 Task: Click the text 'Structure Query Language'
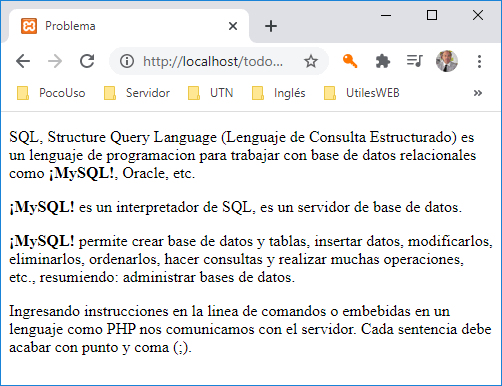(132, 137)
